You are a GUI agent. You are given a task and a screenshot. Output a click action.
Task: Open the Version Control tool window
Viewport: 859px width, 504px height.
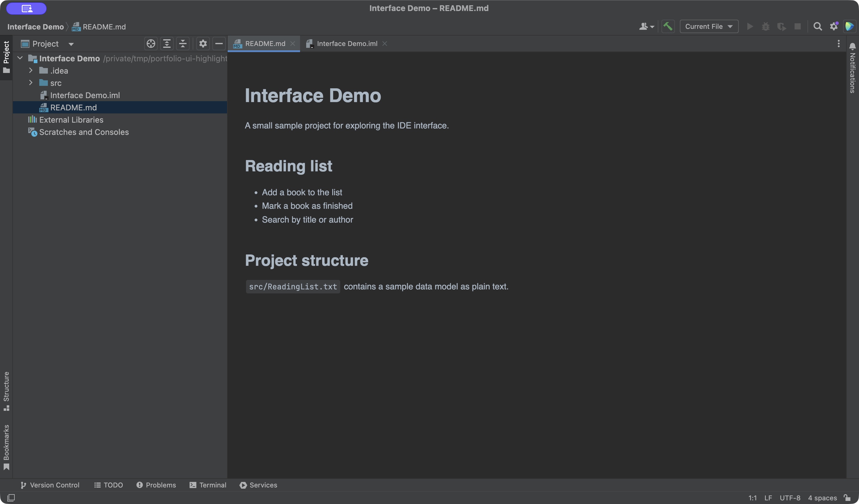click(x=50, y=485)
